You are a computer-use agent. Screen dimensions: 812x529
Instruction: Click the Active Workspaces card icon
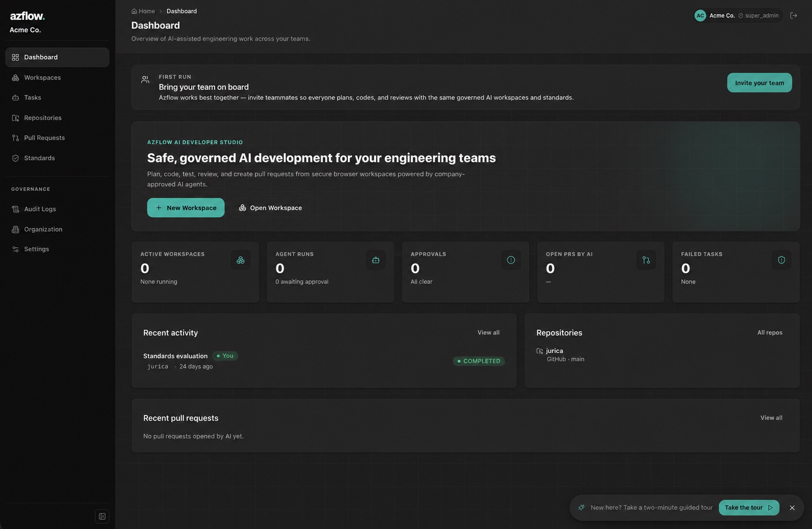(x=240, y=260)
